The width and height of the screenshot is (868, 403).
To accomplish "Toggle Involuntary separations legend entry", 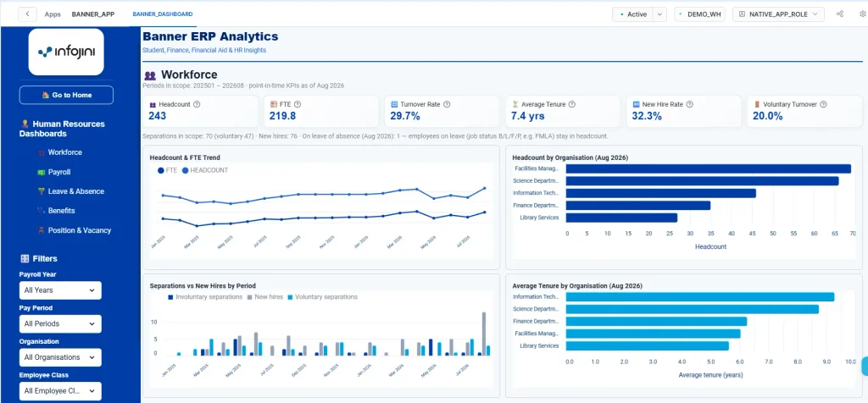I will click(205, 297).
